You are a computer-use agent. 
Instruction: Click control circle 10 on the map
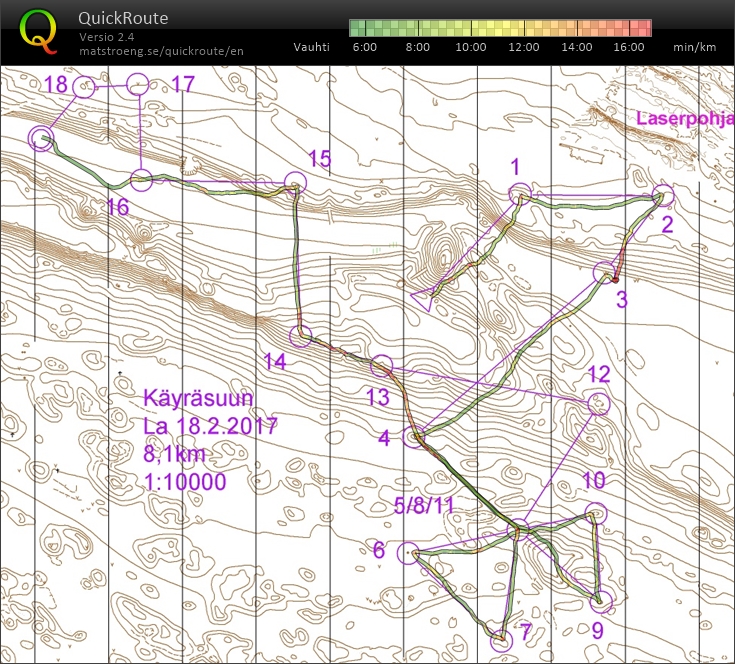(596, 514)
